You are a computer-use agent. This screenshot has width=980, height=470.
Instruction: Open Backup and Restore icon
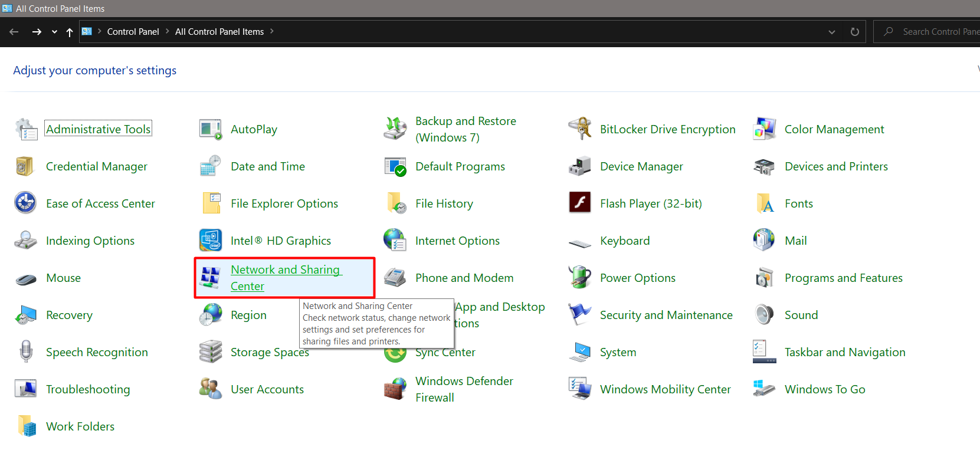[395, 129]
